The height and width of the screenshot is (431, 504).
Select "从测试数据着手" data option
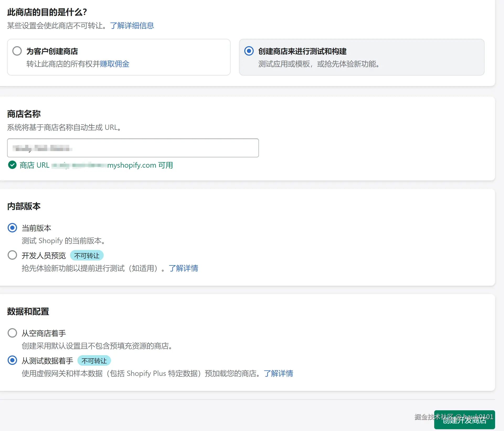point(12,360)
